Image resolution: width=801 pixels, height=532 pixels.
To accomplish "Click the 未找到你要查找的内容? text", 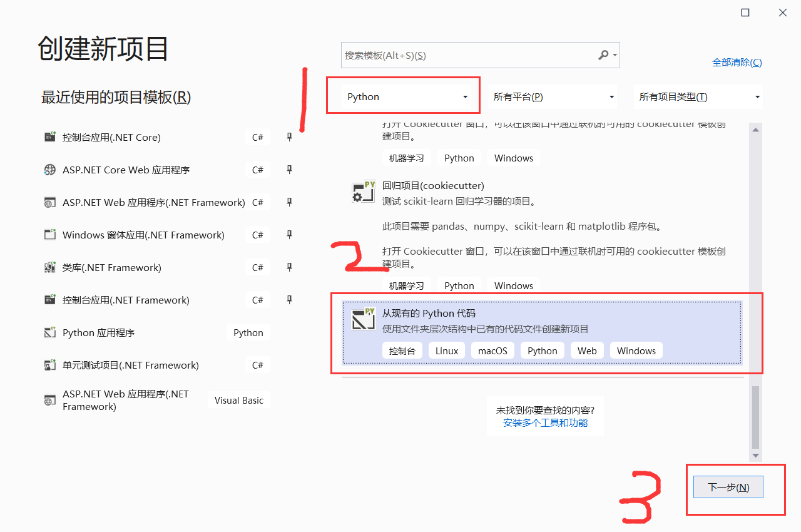I will click(x=545, y=410).
